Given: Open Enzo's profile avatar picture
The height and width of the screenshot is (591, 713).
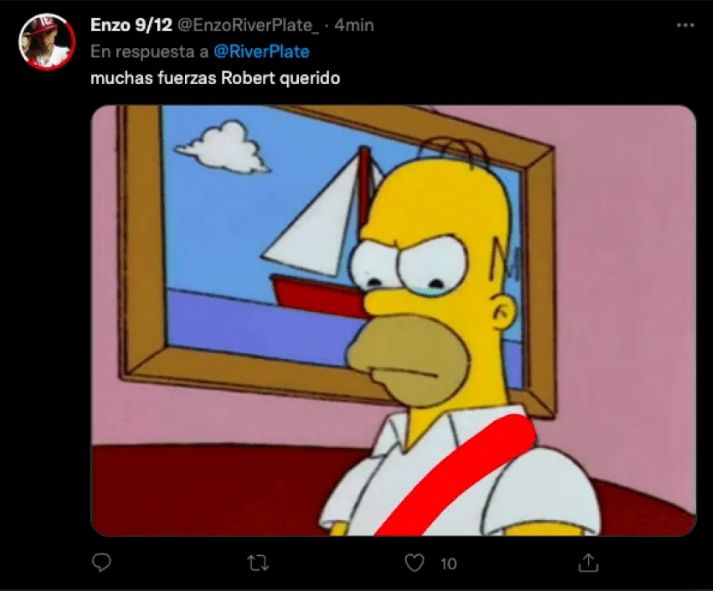Looking at the screenshot, I should point(47,42).
